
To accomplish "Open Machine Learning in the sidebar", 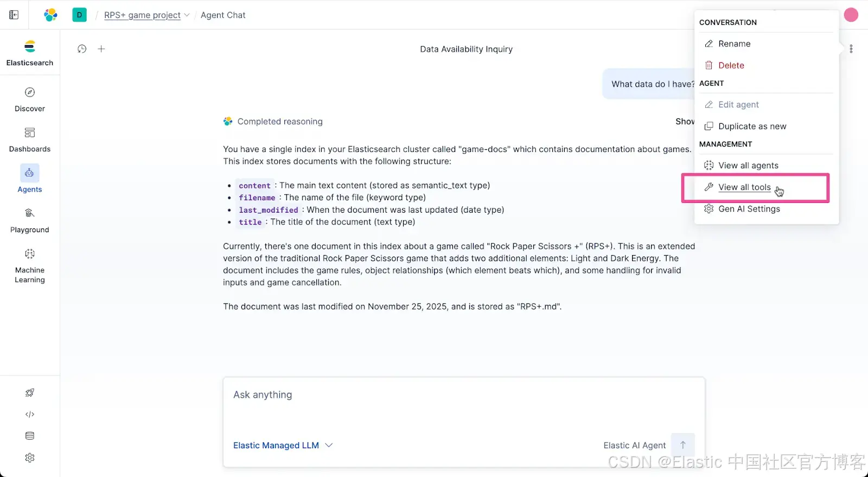I will point(30,266).
